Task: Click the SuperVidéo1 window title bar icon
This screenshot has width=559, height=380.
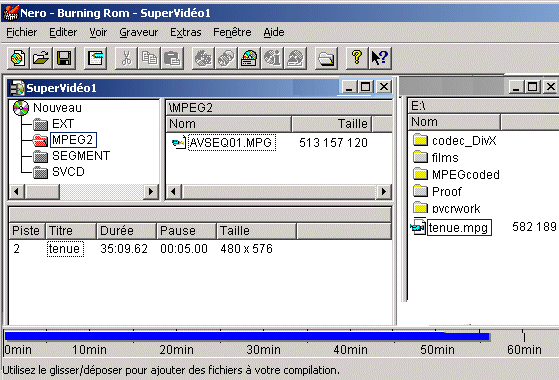Action: [x=17, y=88]
